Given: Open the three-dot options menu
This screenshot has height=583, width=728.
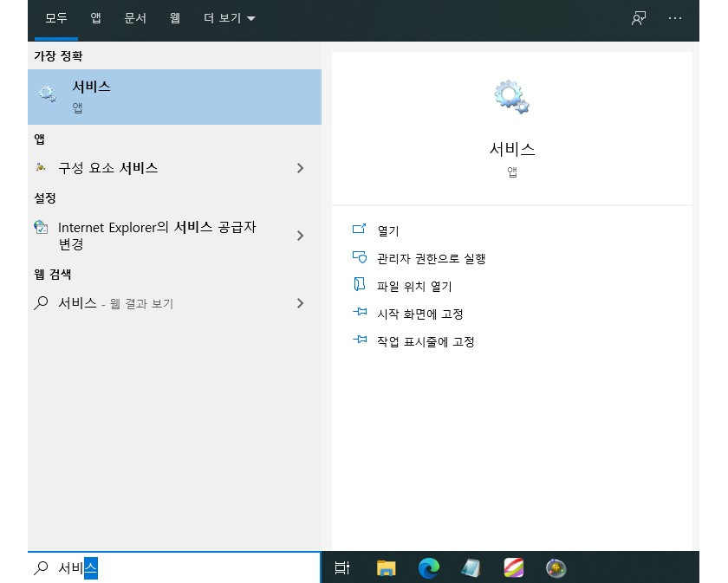Looking at the screenshot, I should pos(675,18).
